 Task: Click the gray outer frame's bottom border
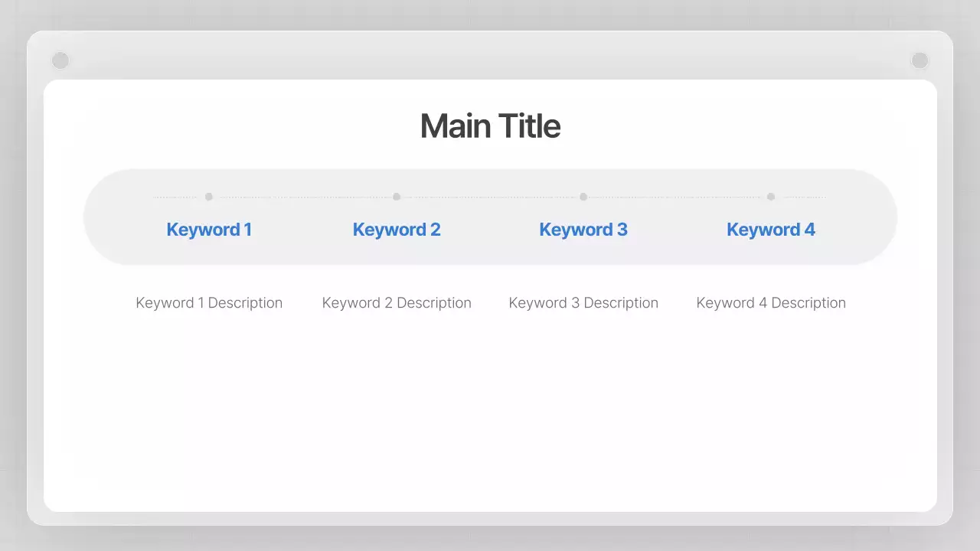(490, 519)
